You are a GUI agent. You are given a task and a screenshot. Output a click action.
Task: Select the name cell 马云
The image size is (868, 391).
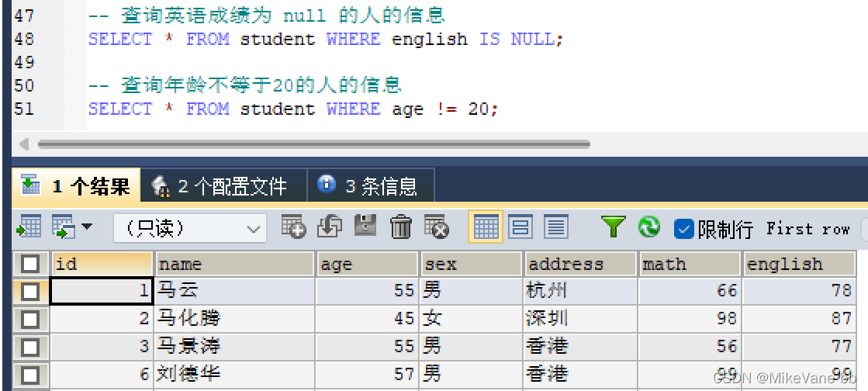pyautogui.click(x=235, y=291)
